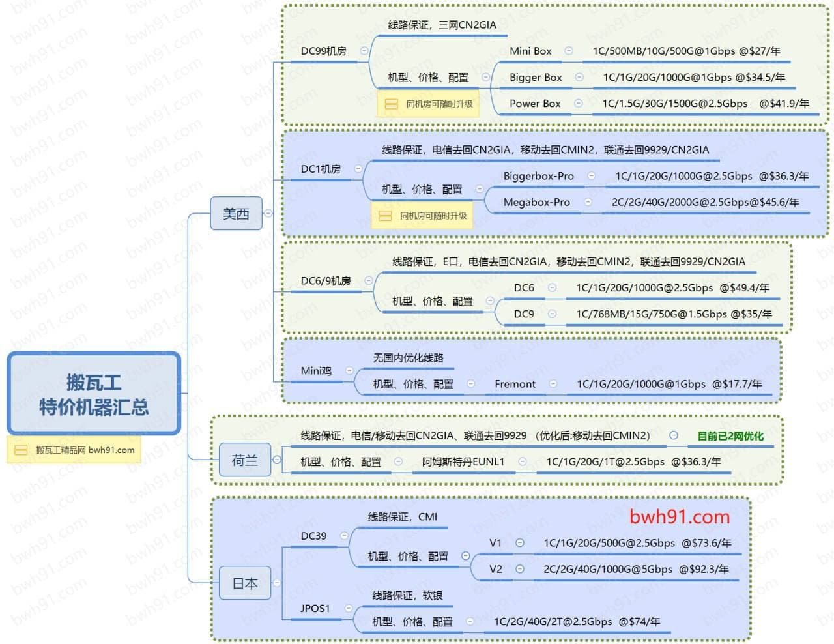Collapse the Mini鸡 node
Screen dimensions: 834x644
tap(349, 371)
